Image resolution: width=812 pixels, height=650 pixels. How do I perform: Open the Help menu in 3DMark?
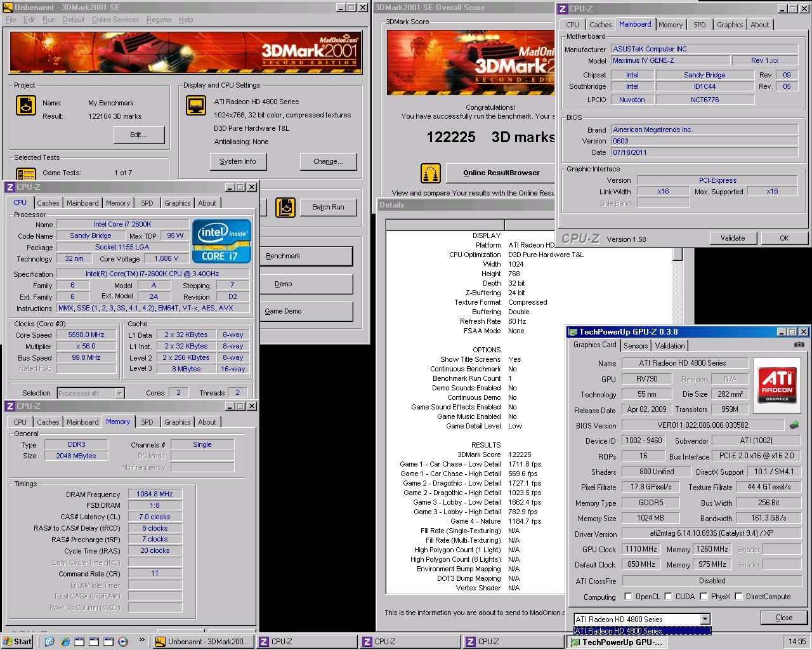click(186, 20)
